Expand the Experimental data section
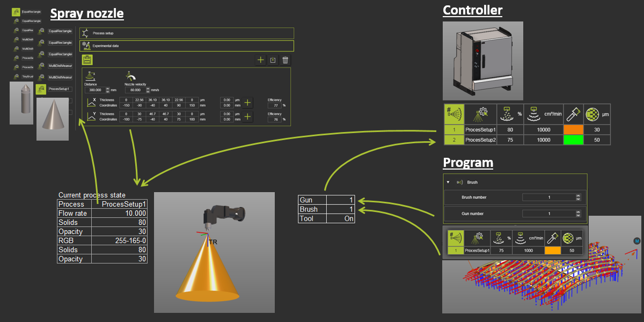Screen dimensions: 644x322 pyautogui.click(x=186, y=46)
